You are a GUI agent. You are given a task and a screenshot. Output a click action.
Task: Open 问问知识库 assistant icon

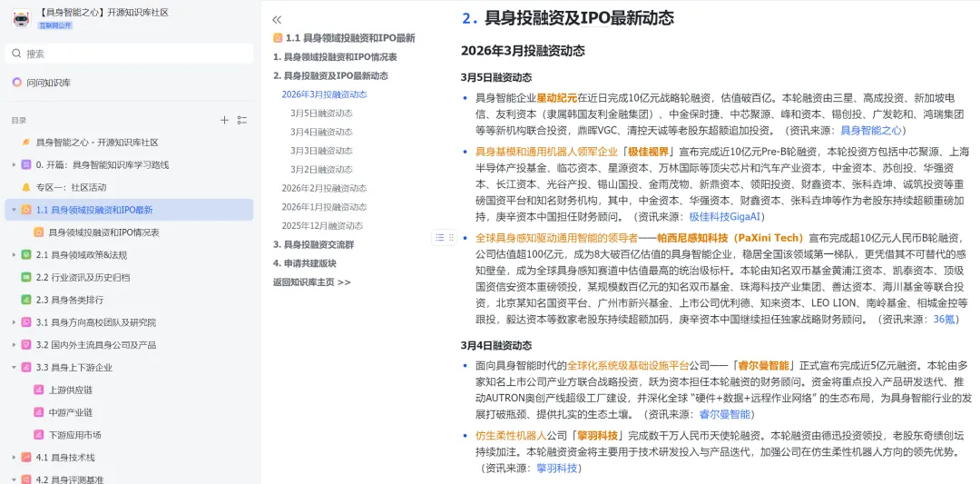point(17,82)
